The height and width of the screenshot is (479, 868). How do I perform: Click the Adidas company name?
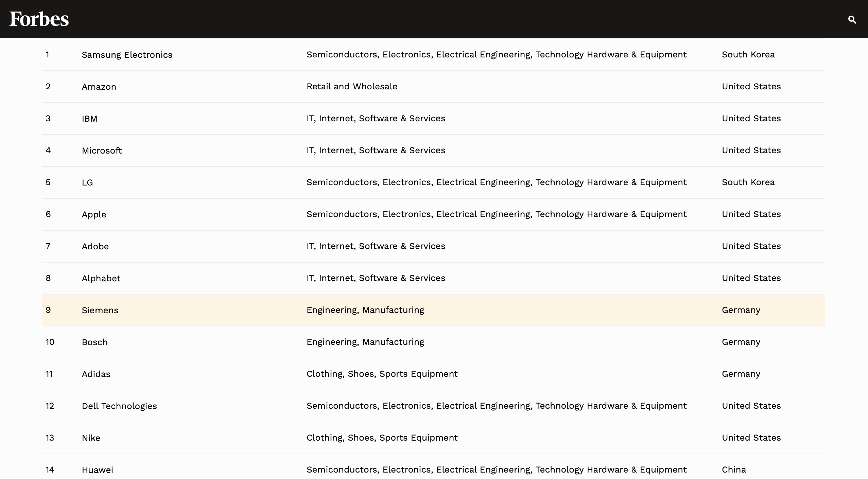tap(96, 374)
